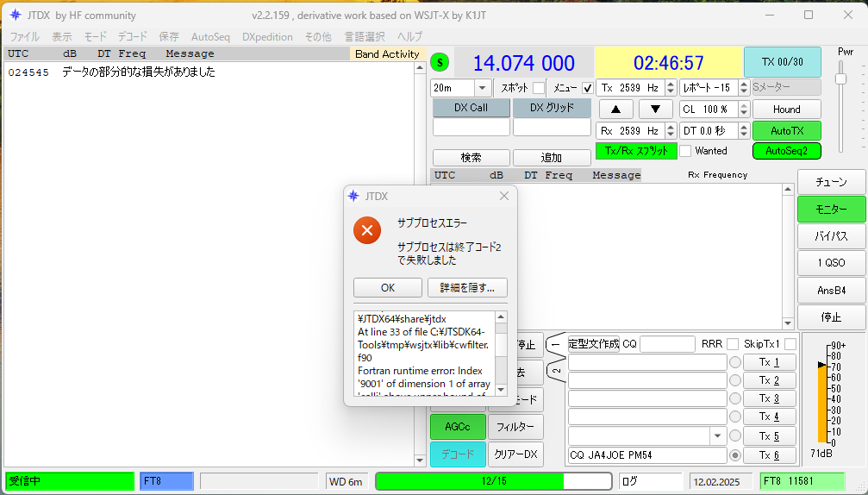Viewport: 868px width, 495px height.
Task: Adjust the Rx 2539 Hz stepper
Action: pos(671,131)
